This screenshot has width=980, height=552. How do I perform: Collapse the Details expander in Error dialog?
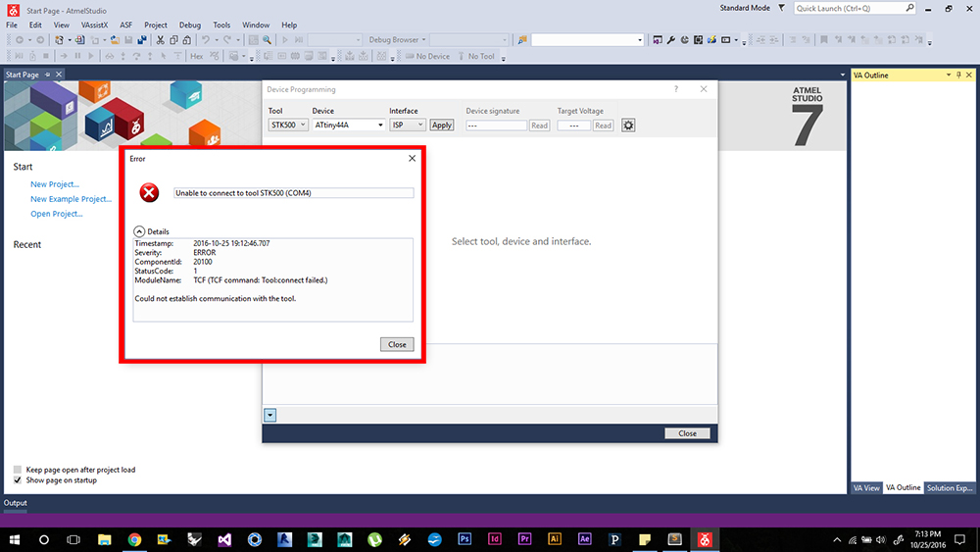[139, 231]
